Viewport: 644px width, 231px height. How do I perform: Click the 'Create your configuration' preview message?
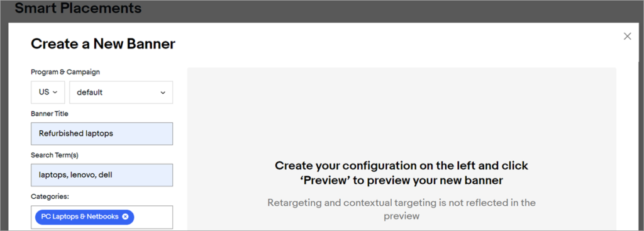click(402, 173)
